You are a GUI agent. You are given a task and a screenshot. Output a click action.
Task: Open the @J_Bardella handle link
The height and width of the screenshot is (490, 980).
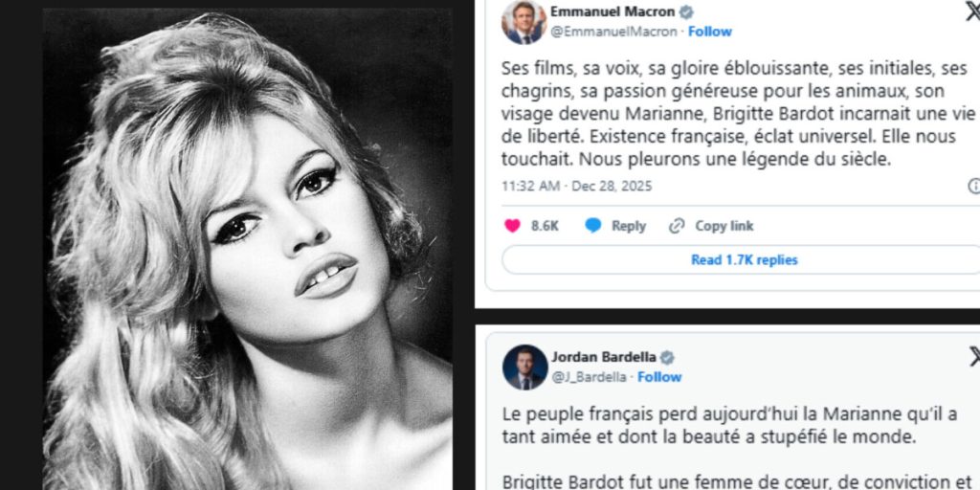(x=588, y=377)
